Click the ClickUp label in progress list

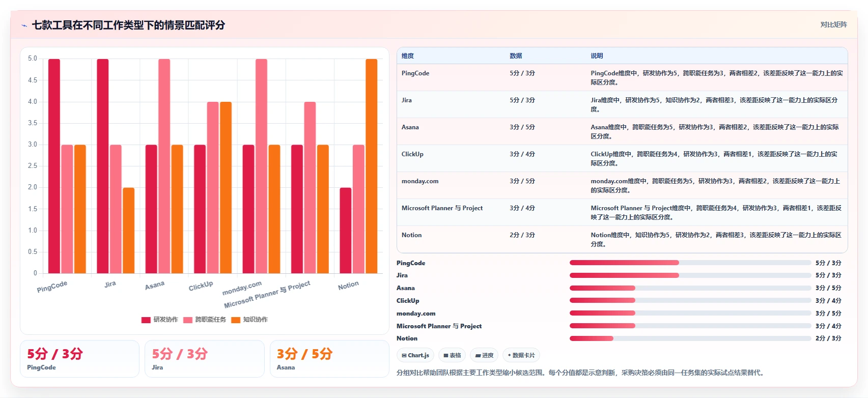pyautogui.click(x=408, y=301)
